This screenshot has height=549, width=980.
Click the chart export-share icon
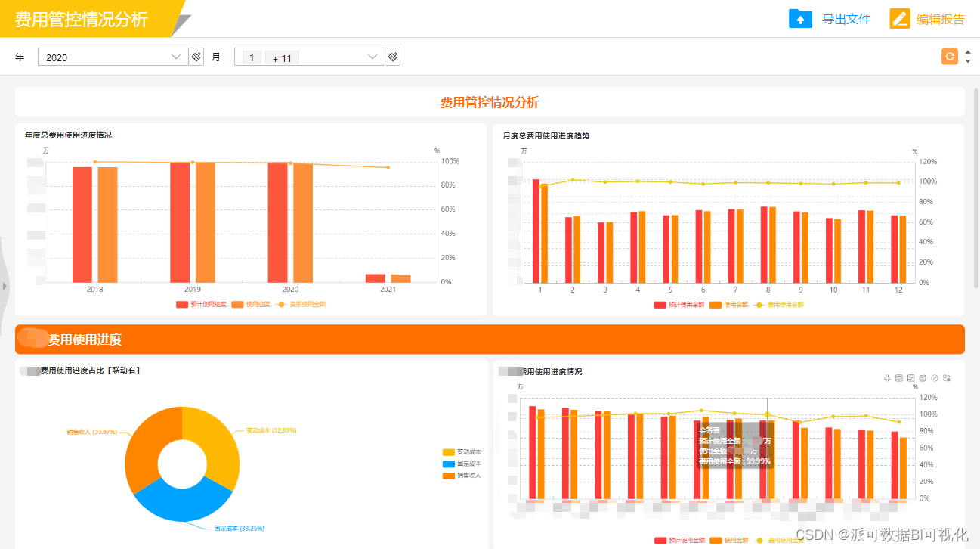(x=923, y=378)
